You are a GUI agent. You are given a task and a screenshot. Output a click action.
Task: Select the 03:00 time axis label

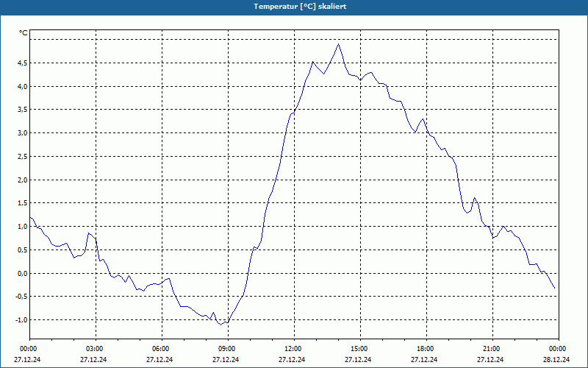pos(95,349)
